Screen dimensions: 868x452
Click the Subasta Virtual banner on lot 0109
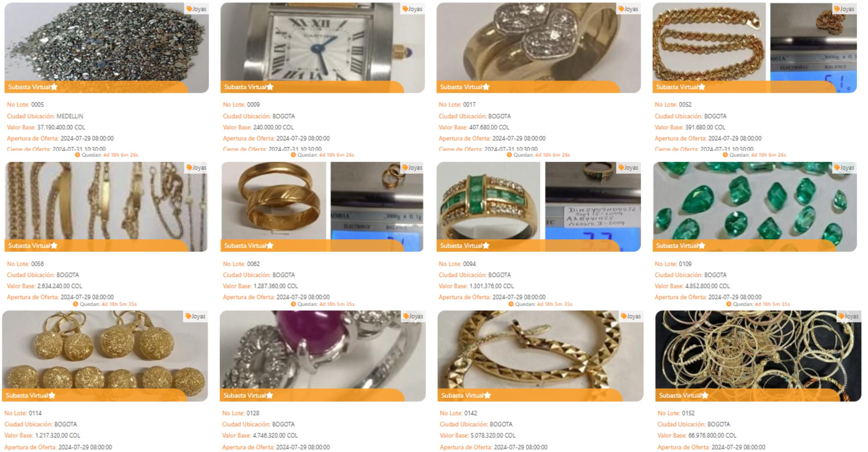[744, 246]
